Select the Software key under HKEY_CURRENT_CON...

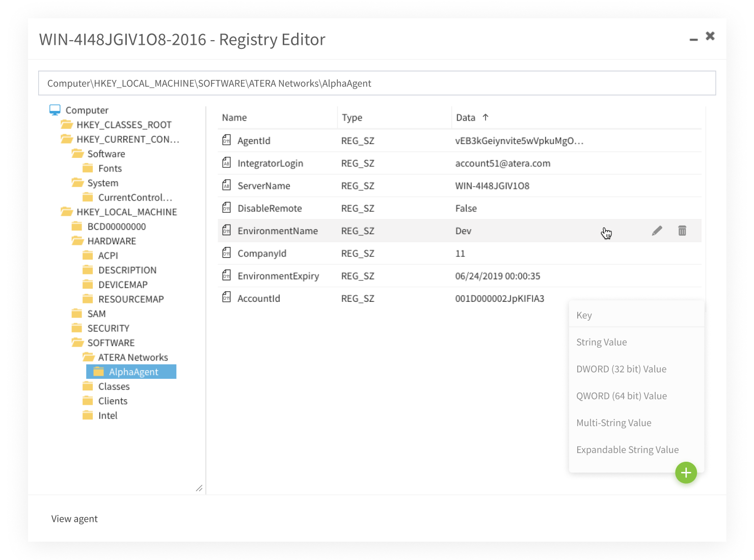click(106, 154)
